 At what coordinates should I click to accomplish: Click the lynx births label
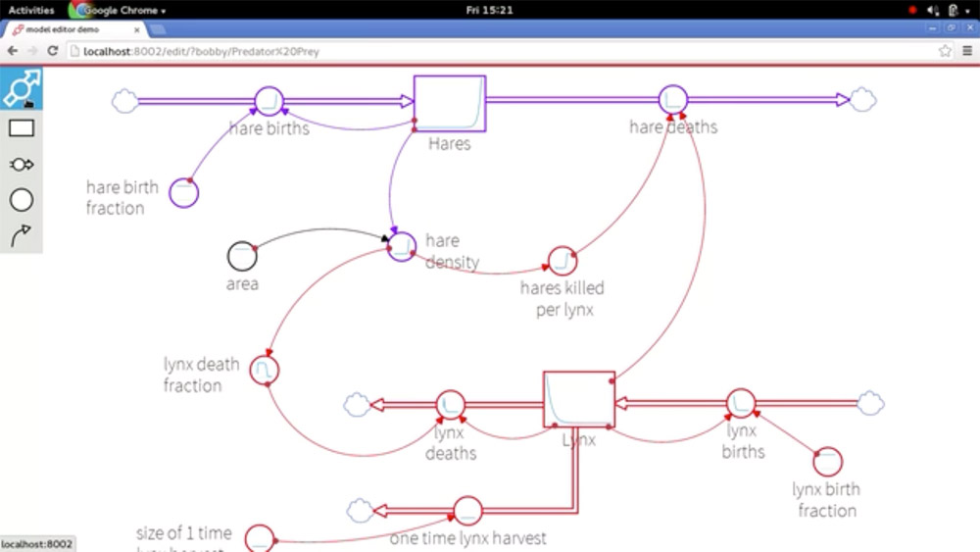(743, 441)
